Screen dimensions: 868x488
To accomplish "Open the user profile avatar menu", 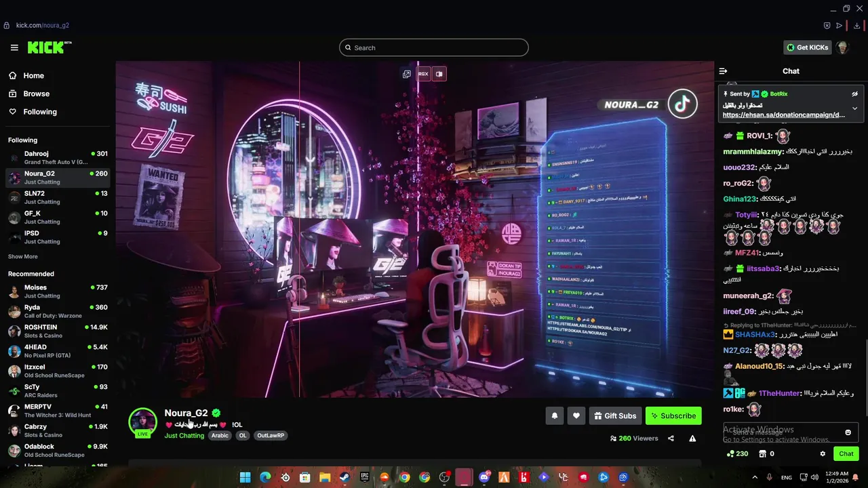I will pos(842,47).
